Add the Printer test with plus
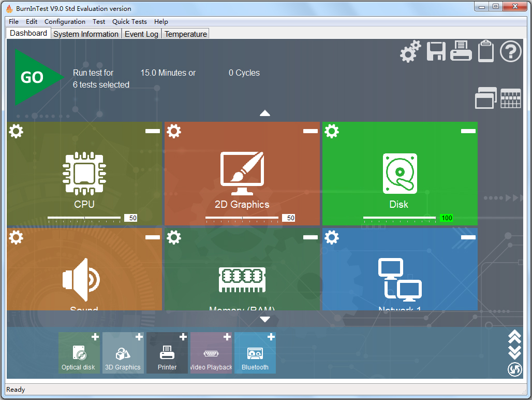This screenshot has height=400, width=532. pos(183,337)
